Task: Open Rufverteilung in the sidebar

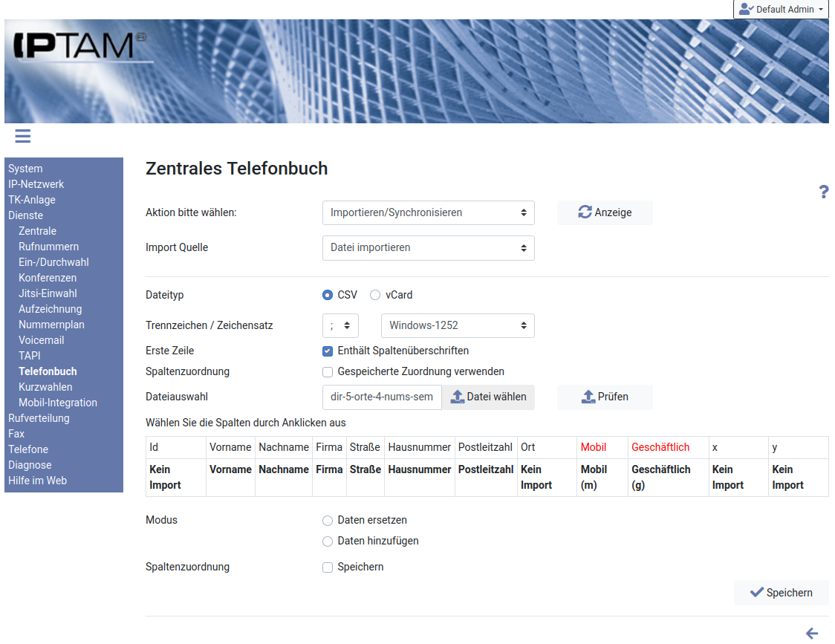Action: point(39,418)
